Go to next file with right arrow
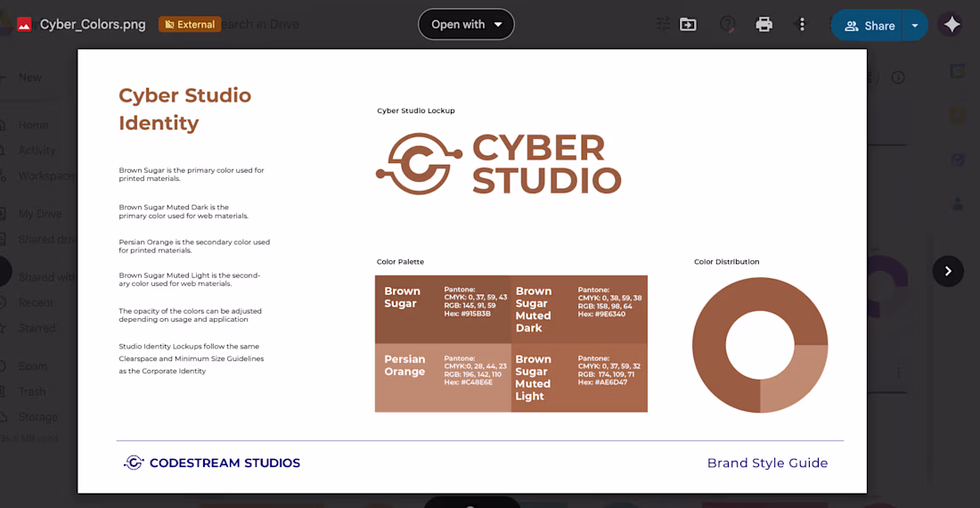The image size is (980, 508). point(948,271)
